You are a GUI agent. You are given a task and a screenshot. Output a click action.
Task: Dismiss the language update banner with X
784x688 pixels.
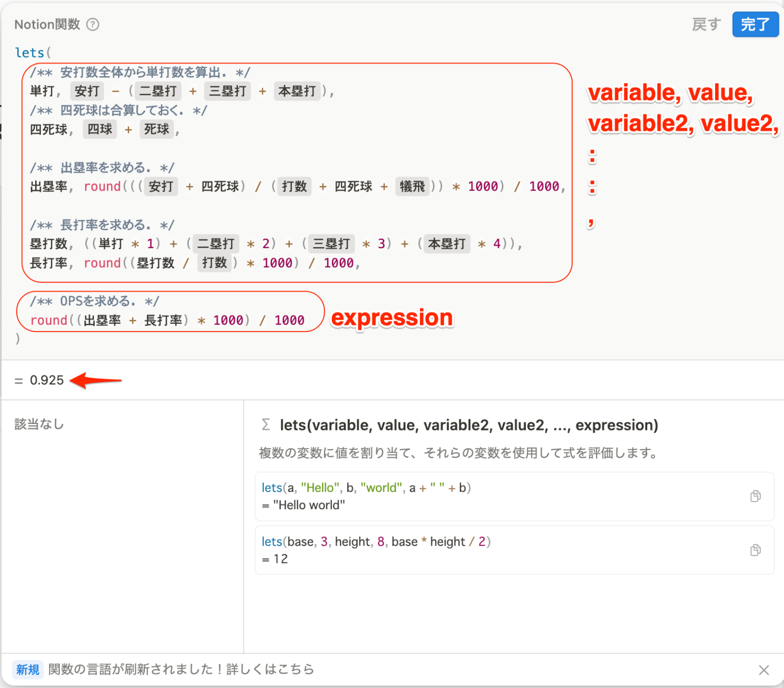click(764, 670)
